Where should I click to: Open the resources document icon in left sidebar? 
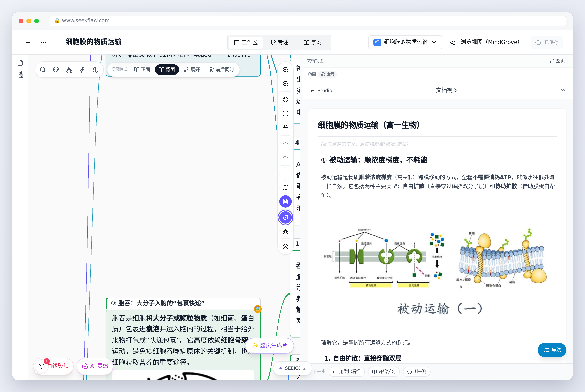20,62
